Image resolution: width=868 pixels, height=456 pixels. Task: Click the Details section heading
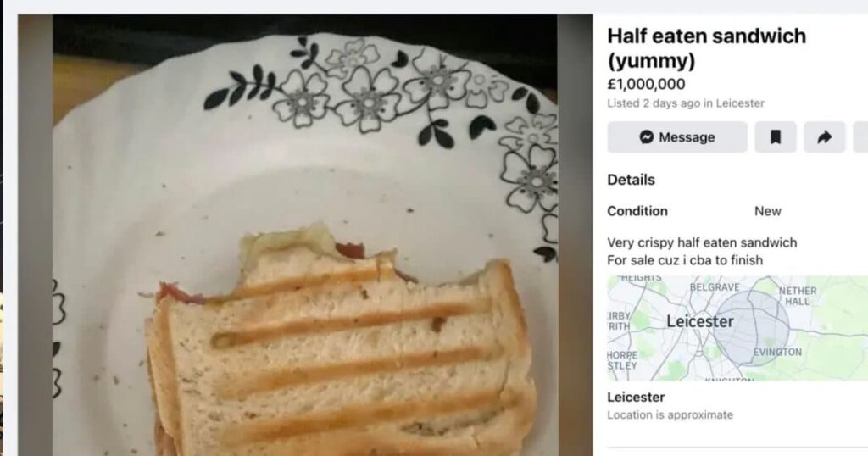click(631, 180)
